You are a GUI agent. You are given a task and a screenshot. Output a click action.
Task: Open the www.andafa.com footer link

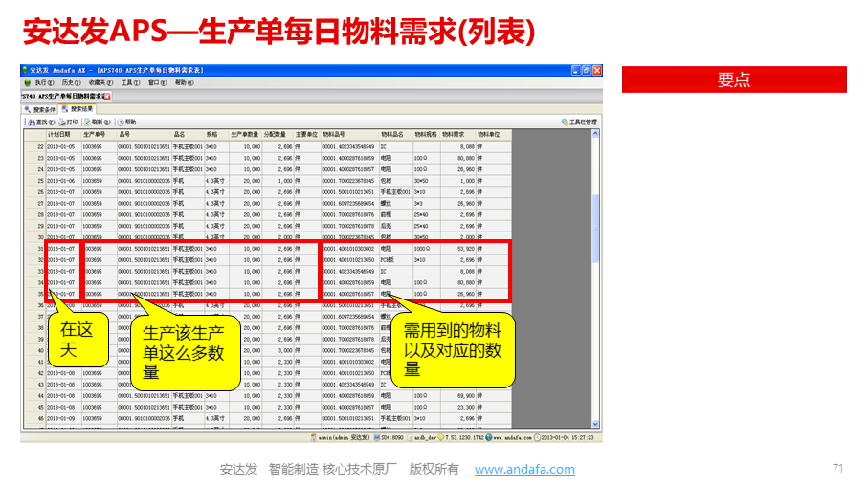pyautogui.click(x=524, y=469)
